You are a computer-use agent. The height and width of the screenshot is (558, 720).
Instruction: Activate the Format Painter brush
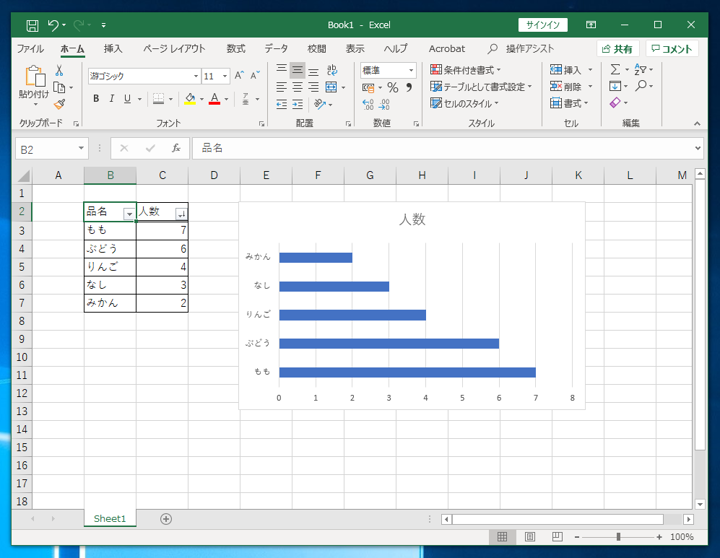click(59, 104)
